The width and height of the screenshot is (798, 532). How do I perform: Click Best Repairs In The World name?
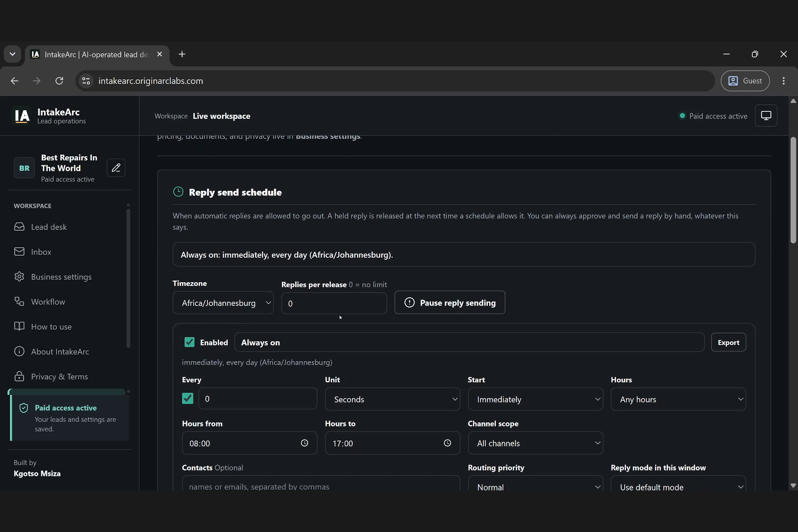(69, 163)
